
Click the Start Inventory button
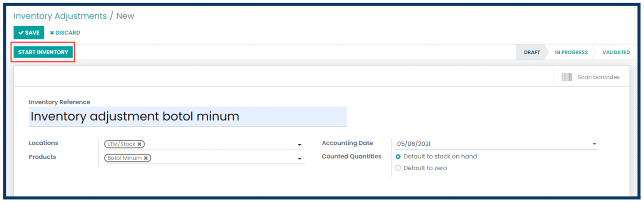pos(43,52)
